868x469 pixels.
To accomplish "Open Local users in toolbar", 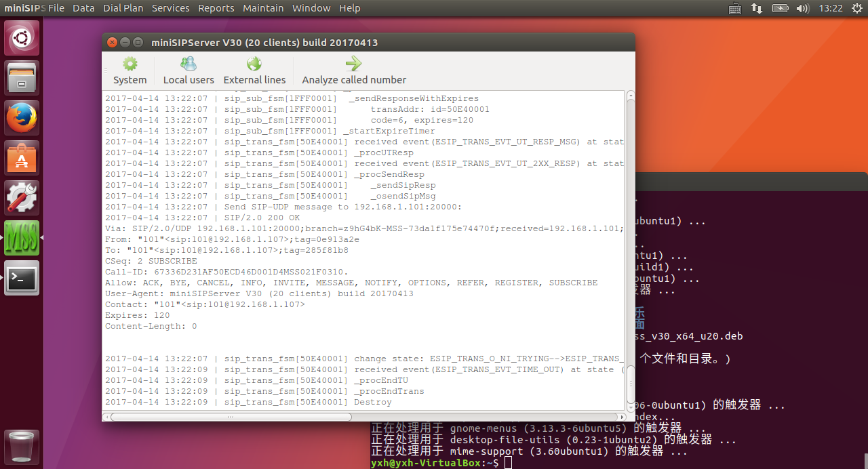I will [x=189, y=71].
